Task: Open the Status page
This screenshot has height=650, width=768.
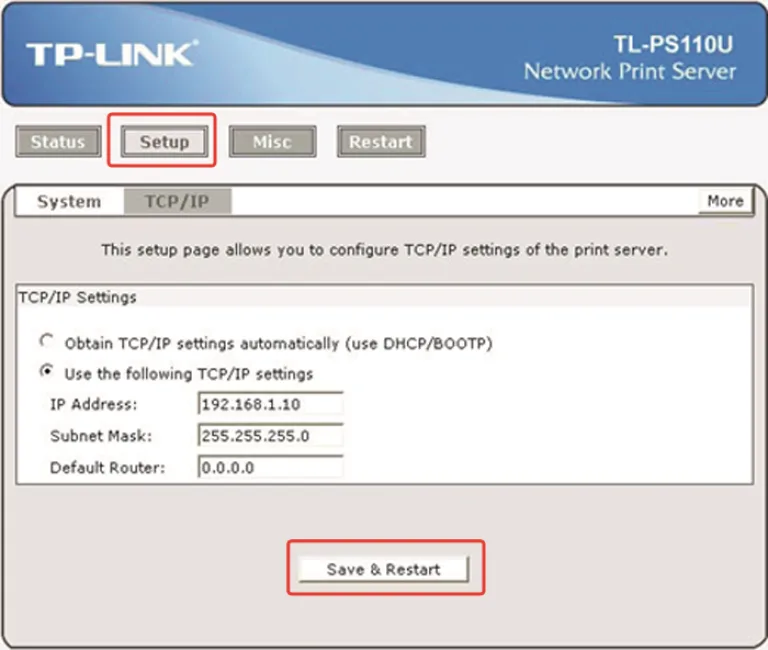Action: click(x=58, y=142)
